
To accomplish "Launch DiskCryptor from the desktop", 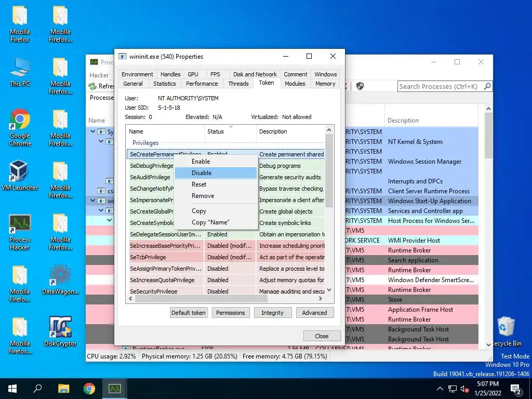I will click(60, 331).
